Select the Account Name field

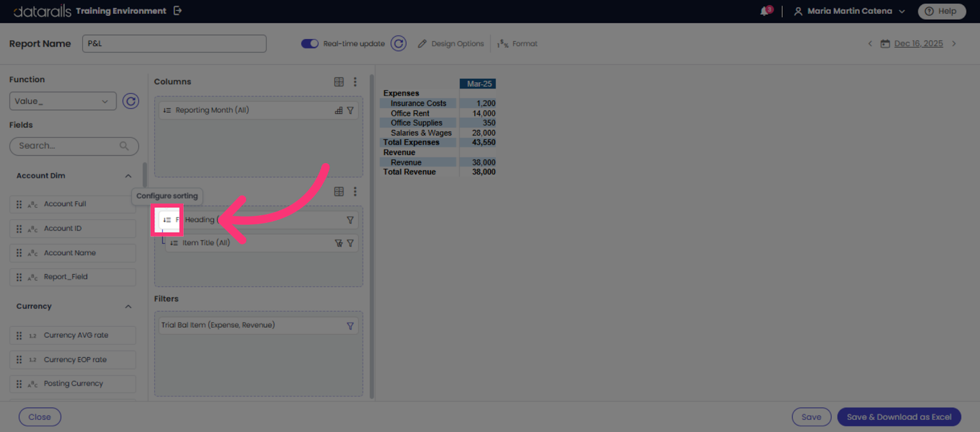(72, 253)
